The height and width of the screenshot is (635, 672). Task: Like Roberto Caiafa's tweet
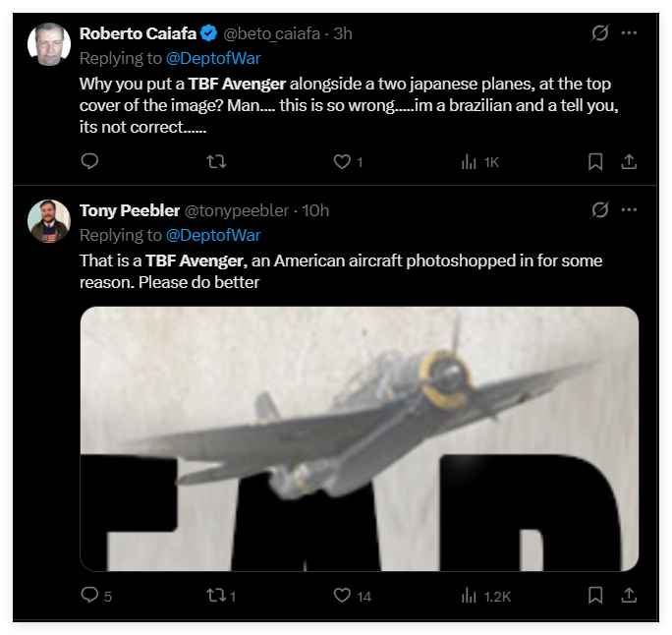342,161
